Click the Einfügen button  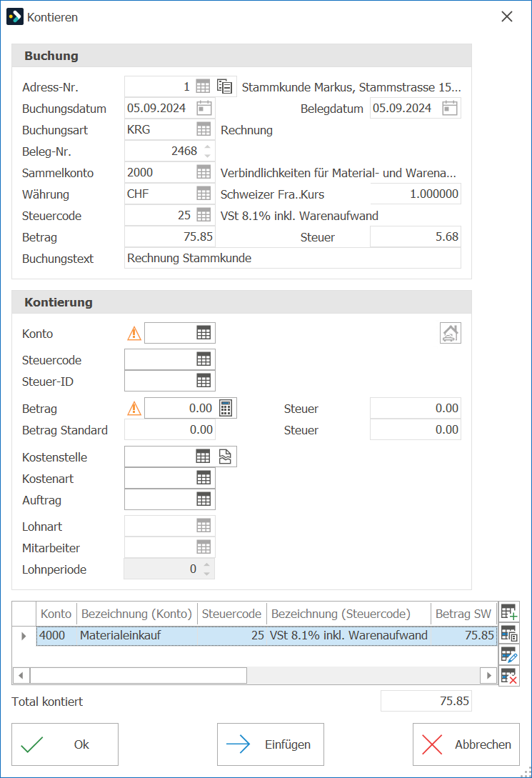tap(270, 744)
